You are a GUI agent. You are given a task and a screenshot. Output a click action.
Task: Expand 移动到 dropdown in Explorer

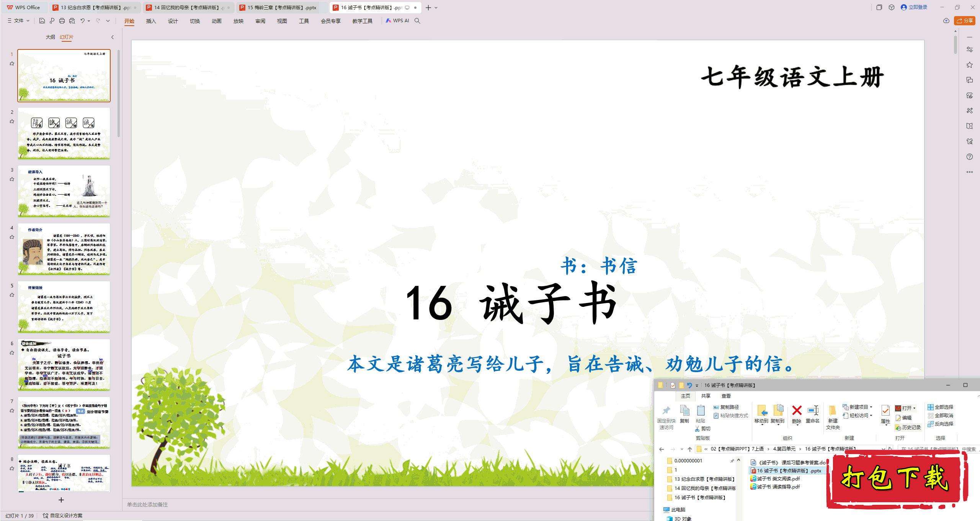pos(761,424)
